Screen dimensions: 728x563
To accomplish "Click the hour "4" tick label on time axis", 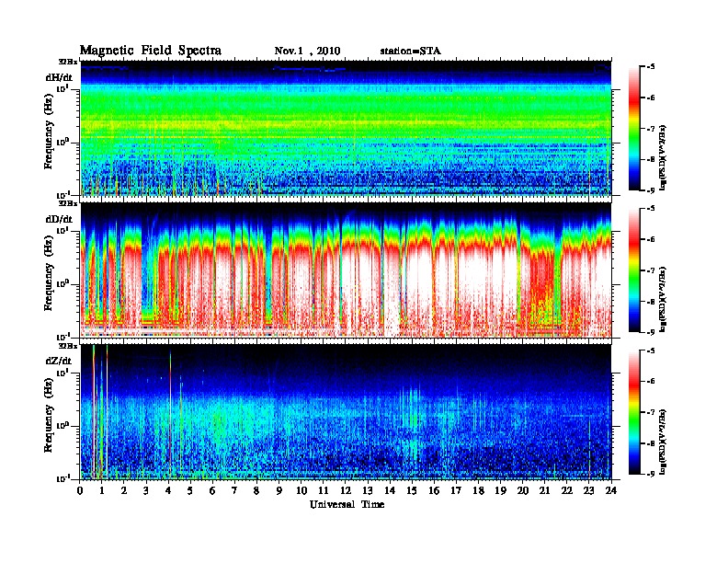I will pyautogui.click(x=168, y=490).
